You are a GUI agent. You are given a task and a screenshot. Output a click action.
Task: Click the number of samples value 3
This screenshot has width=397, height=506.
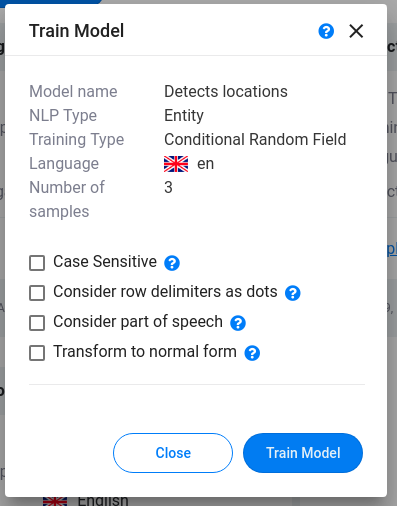click(x=168, y=187)
